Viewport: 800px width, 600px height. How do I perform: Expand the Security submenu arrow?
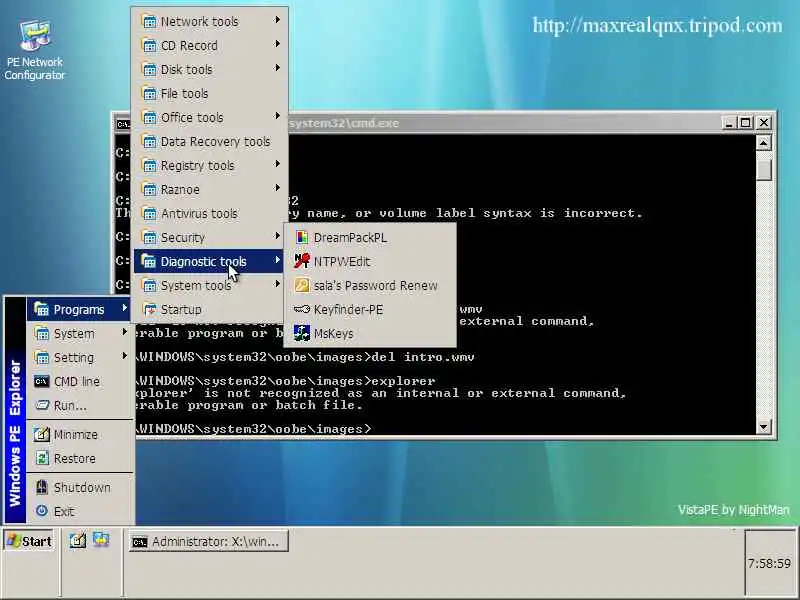277,236
